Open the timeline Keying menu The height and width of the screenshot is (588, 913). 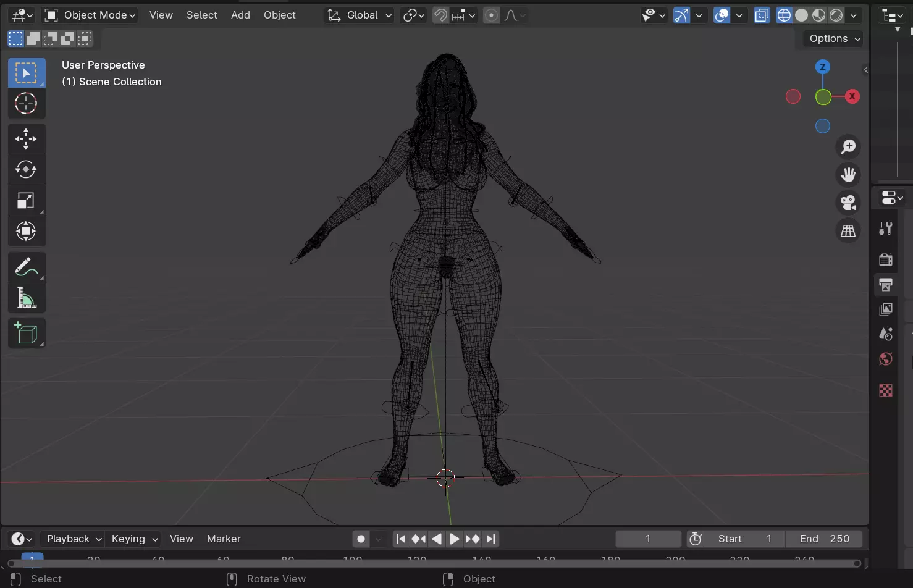click(134, 539)
